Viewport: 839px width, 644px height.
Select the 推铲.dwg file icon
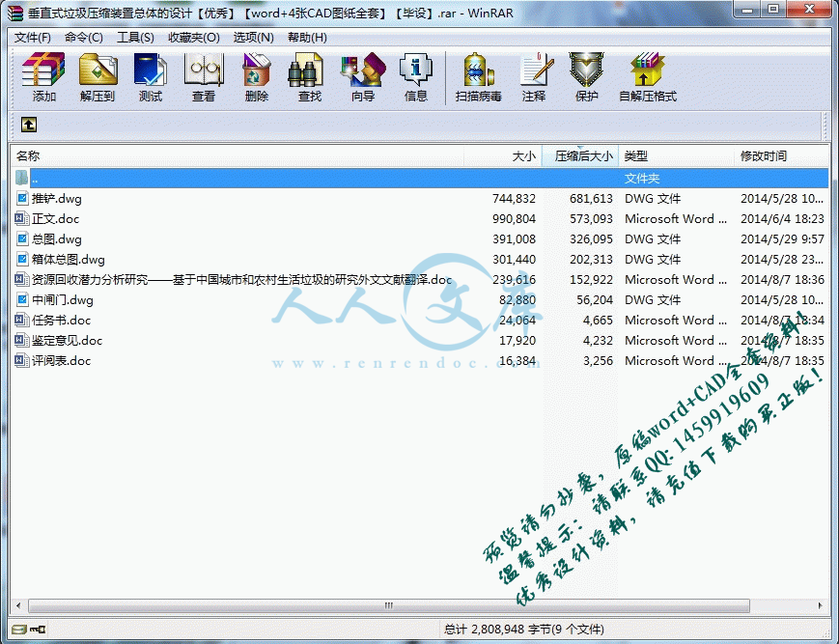(x=21, y=199)
